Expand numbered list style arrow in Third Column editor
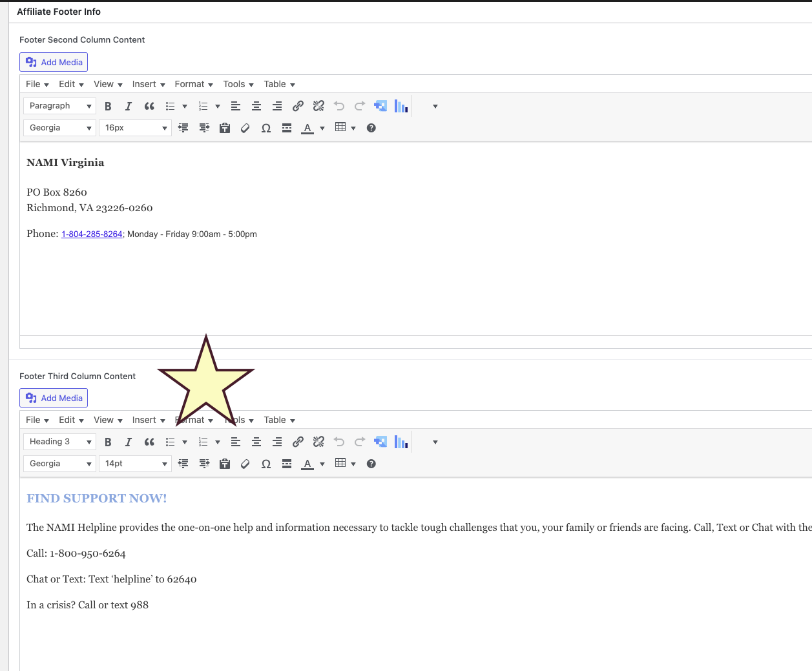The width and height of the screenshot is (812, 671). point(218,442)
